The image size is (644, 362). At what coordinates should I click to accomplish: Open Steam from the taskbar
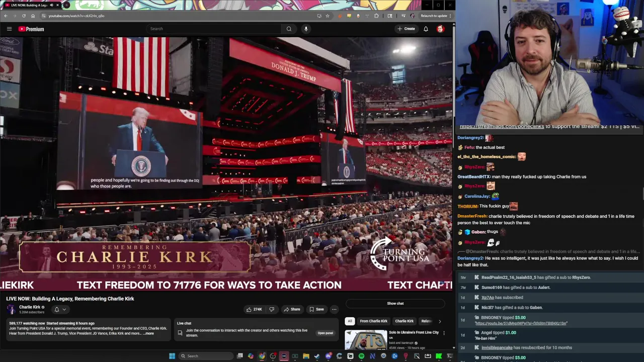[x=317, y=356]
